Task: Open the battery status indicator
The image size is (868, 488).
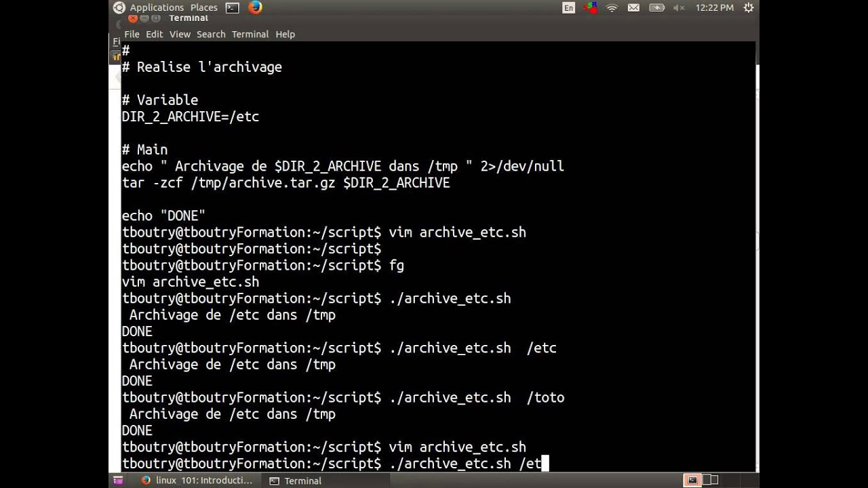Action: (x=656, y=7)
